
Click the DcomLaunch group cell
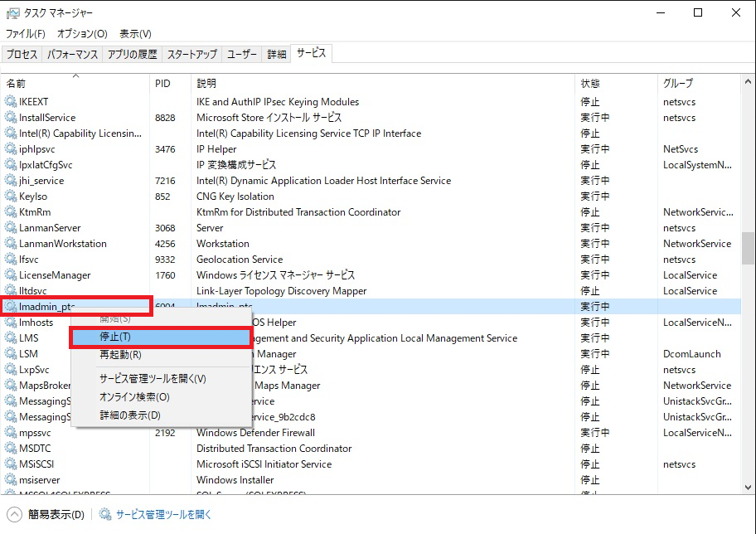692,354
